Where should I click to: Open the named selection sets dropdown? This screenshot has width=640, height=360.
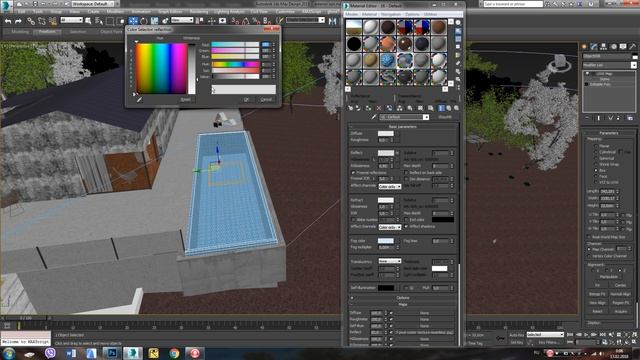coord(305,20)
